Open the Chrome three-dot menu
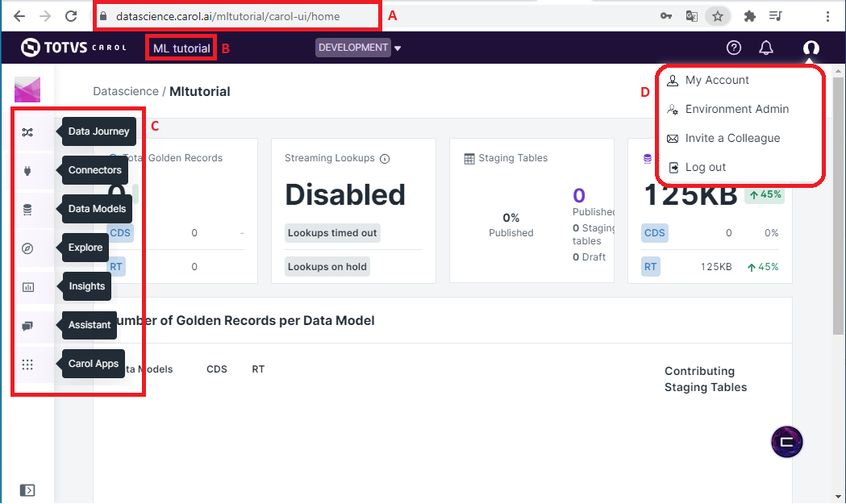This screenshot has width=846, height=504. 827,16
